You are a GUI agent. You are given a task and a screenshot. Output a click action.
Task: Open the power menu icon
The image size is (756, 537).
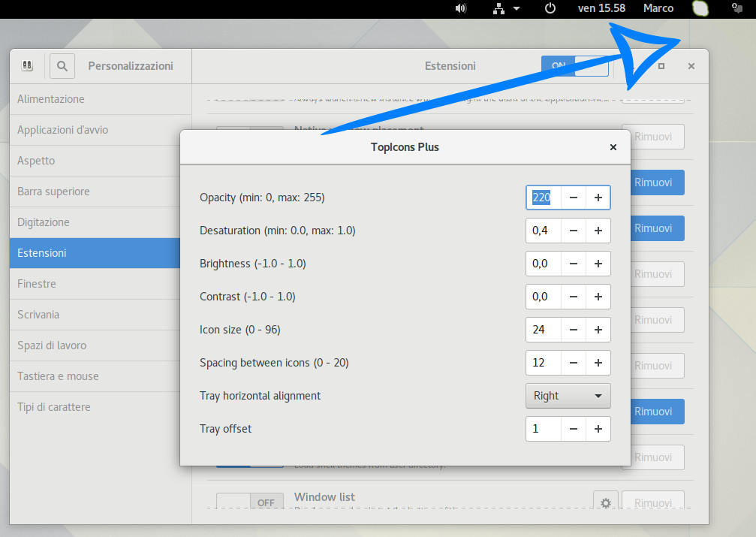pos(550,8)
